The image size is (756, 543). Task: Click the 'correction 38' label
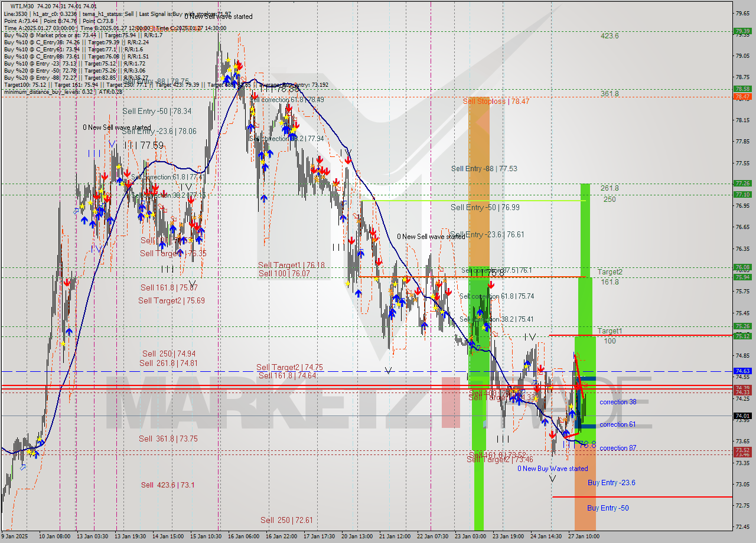[618, 402]
